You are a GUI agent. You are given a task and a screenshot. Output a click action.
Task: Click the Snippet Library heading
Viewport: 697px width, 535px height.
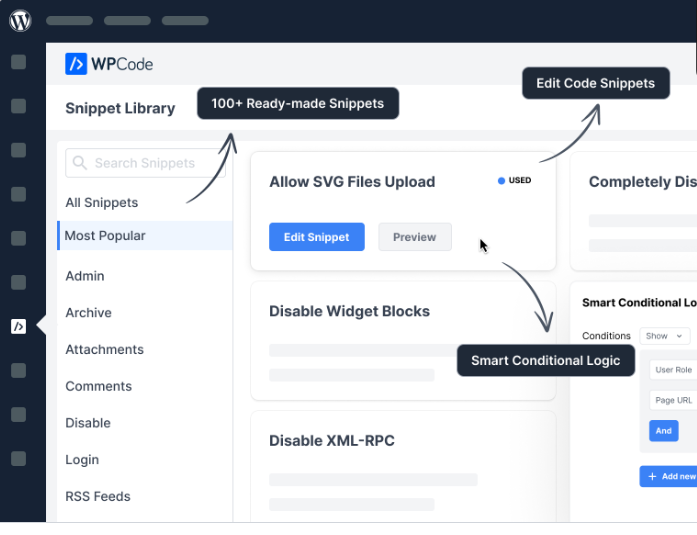[120, 108]
